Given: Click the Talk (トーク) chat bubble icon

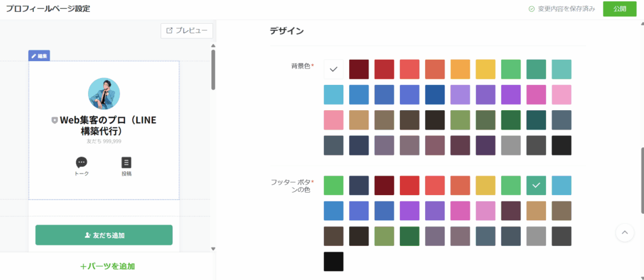Looking at the screenshot, I should (x=81, y=162).
